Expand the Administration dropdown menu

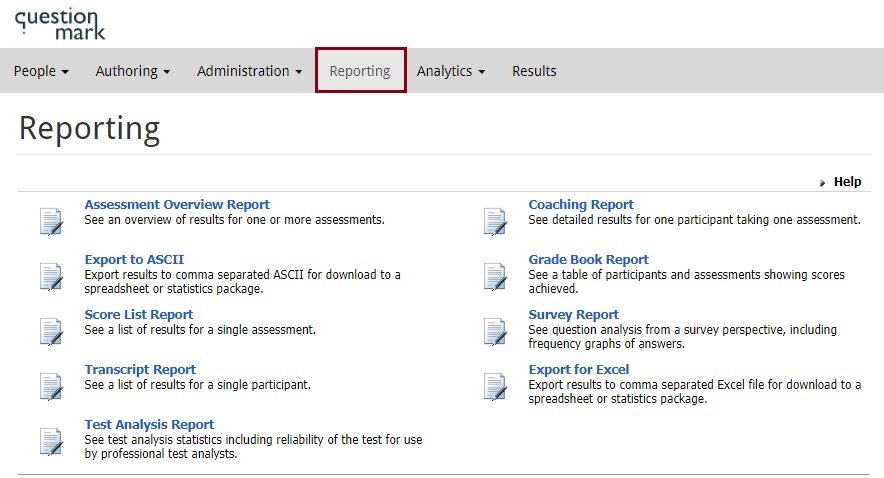[x=249, y=71]
